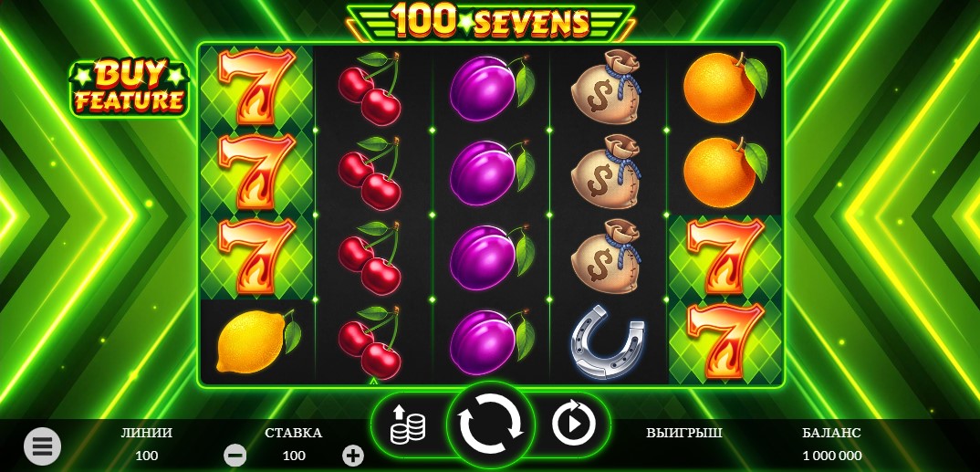Click the lemon symbol on first reel
The image size is (980, 472).
(258, 342)
